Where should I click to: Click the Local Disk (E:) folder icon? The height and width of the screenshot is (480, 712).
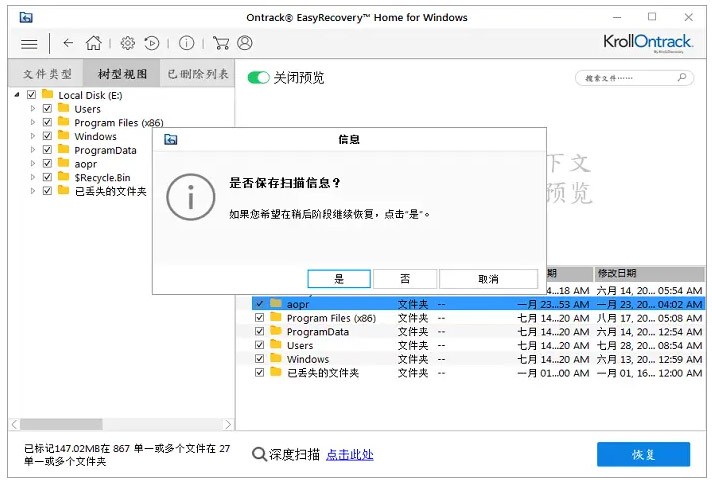(x=48, y=94)
